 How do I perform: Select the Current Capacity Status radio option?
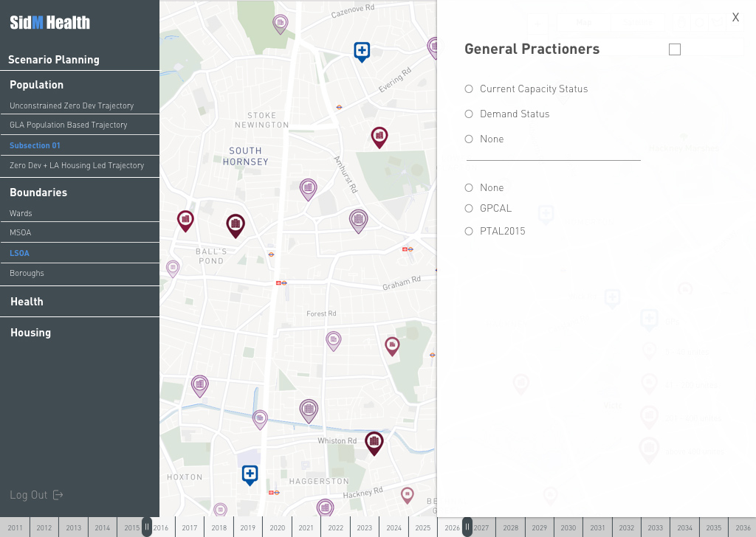click(469, 89)
